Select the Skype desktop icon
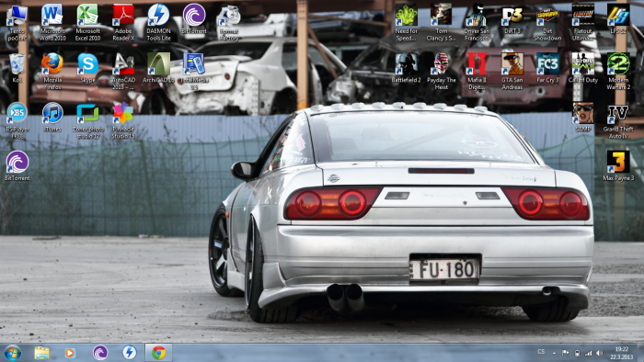The height and width of the screenshot is (362, 644). click(x=87, y=68)
